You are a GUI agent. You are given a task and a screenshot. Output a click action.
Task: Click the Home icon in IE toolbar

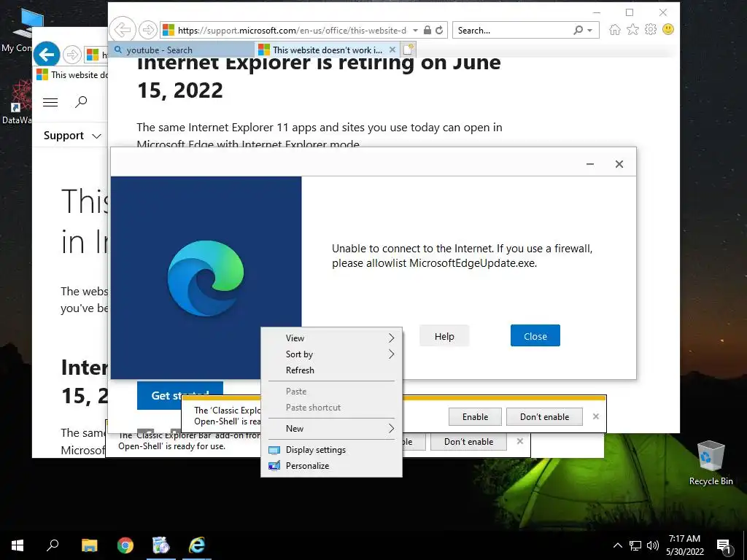tap(615, 30)
